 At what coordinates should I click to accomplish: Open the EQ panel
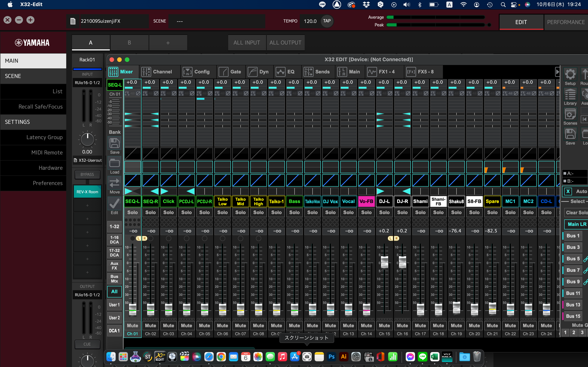286,71
